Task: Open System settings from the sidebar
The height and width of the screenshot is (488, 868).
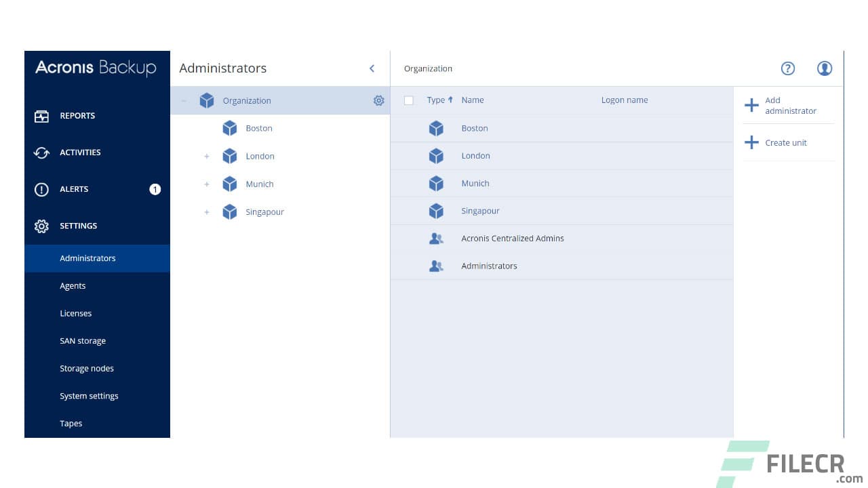Action: (x=89, y=395)
